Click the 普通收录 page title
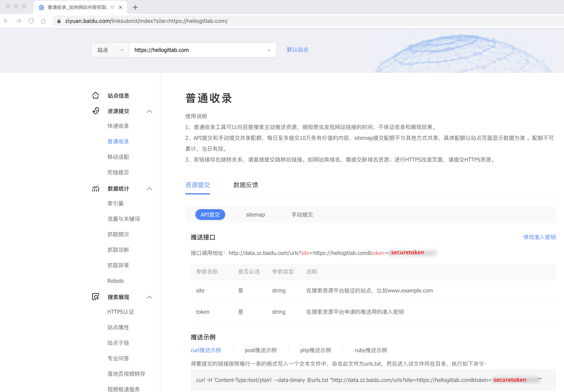The width and height of the screenshot is (564, 392). tap(209, 98)
